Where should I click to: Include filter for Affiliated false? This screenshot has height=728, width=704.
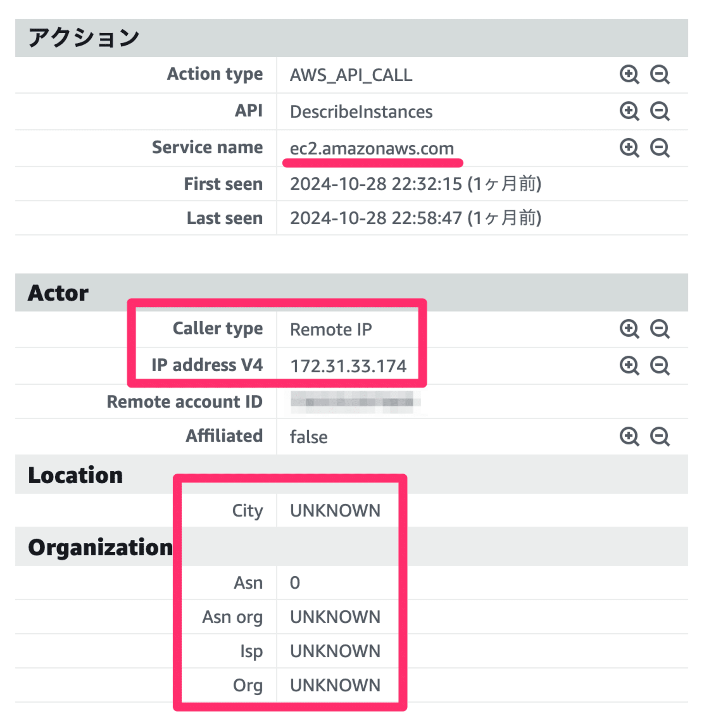(x=629, y=436)
